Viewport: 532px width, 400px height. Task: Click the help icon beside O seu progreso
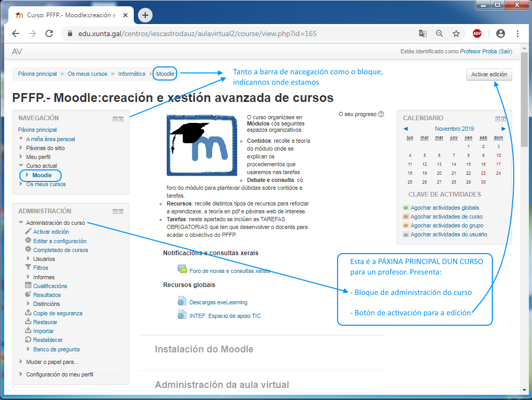click(x=381, y=114)
